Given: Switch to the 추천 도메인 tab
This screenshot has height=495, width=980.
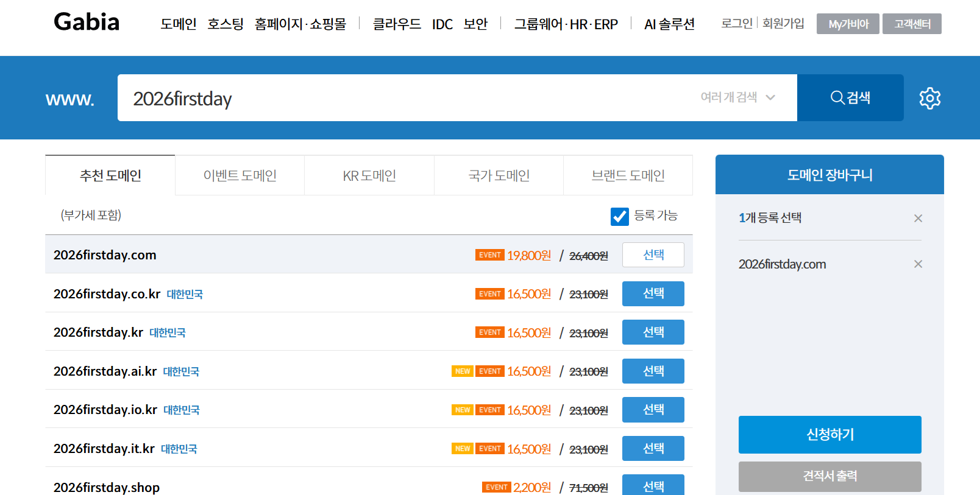Looking at the screenshot, I should tap(110, 175).
